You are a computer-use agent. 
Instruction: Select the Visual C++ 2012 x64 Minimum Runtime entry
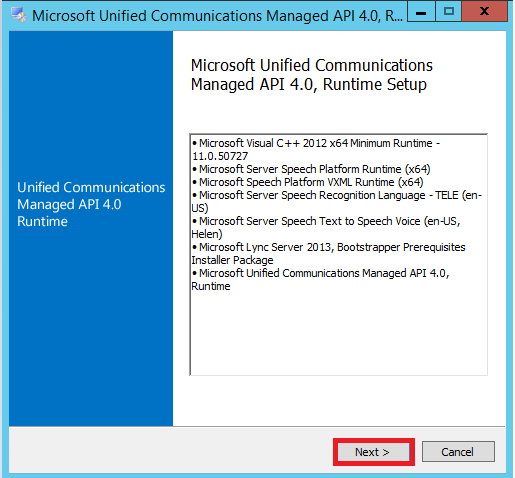(x=316, y=150)
